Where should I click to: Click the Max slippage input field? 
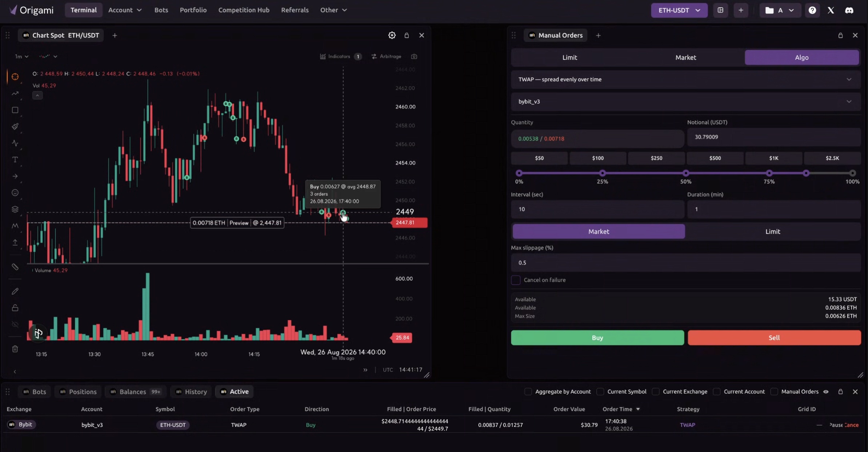685,263
